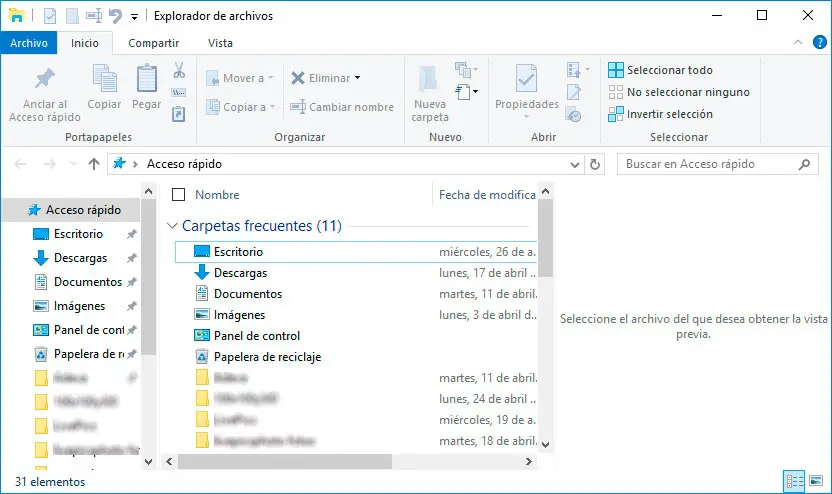Click the refresh icon next to address bar

(595, 164)
